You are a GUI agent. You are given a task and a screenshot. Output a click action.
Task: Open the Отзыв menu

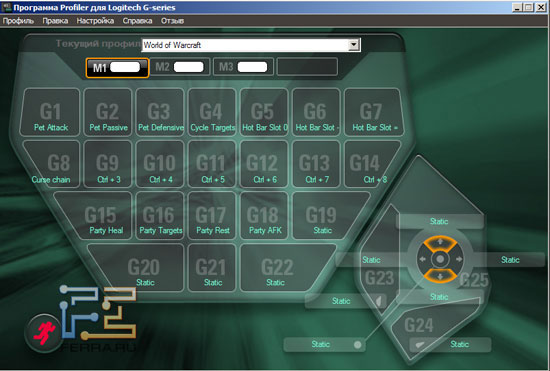click(x=172, y=21)
